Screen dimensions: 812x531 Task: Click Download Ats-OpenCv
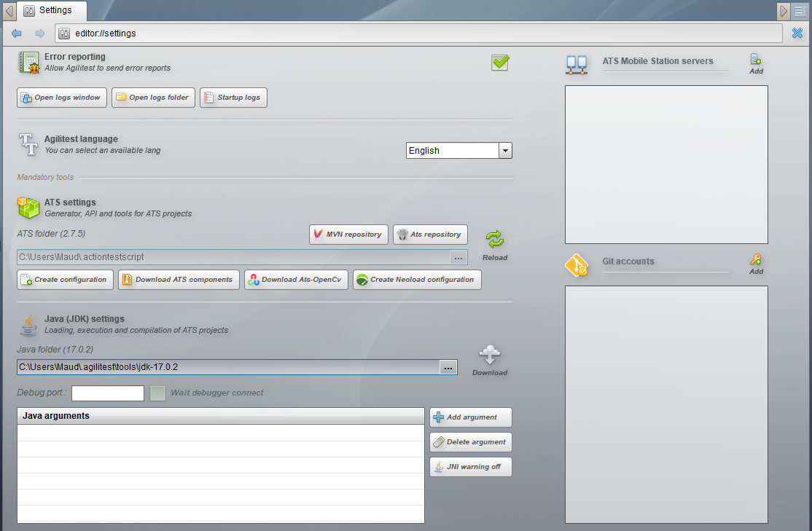click(x=296, y=280)
